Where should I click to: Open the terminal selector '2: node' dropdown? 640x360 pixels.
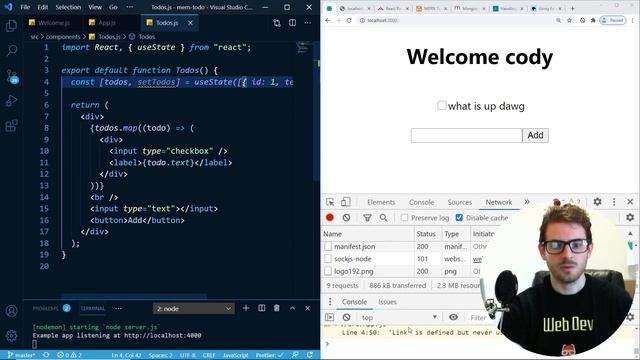point(193,309)
